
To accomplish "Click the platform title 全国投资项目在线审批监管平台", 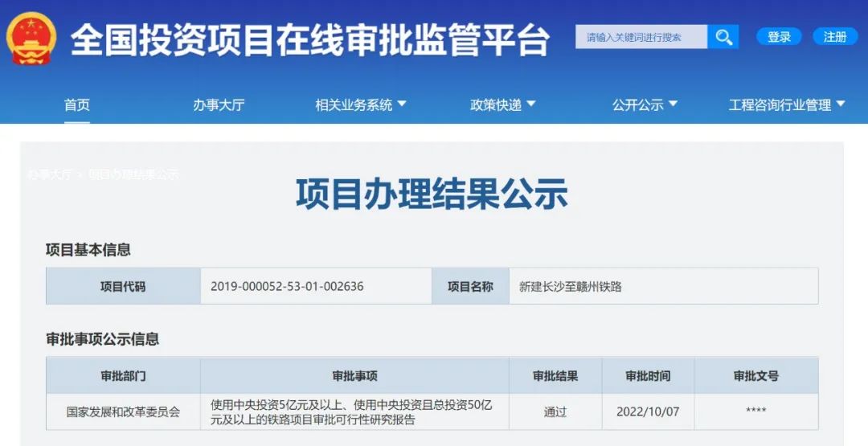I will coord(310,40).
